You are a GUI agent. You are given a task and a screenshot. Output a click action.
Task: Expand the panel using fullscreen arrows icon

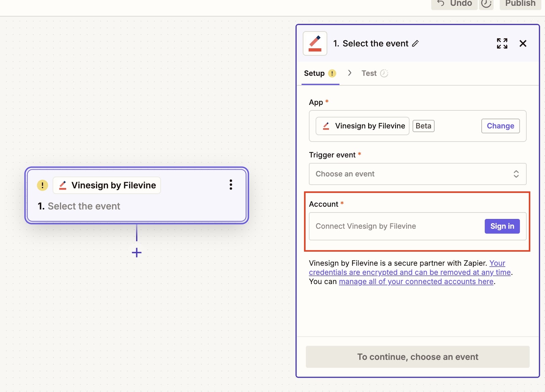(x=502, y=44)
